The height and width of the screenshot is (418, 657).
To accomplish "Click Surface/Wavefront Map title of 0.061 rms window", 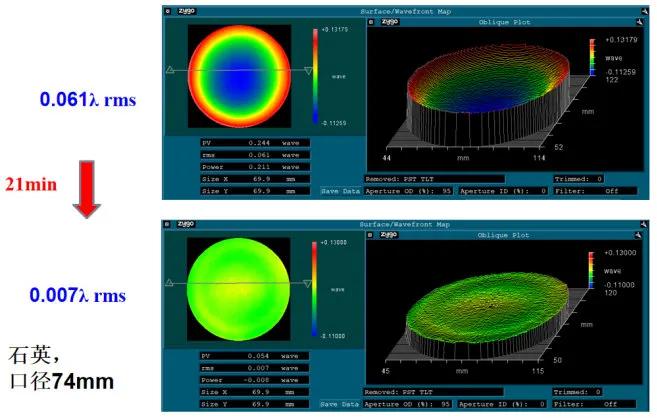I will (406, 12).
